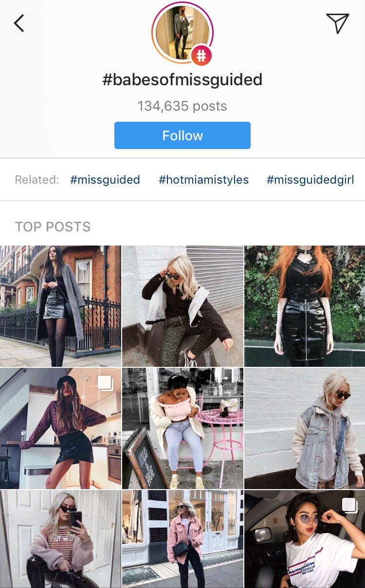The height and width of the screenshot is (588, 365).
Task: Open post with pink teddy jacket
Action: pyautogui.click(x=182, y=539)
